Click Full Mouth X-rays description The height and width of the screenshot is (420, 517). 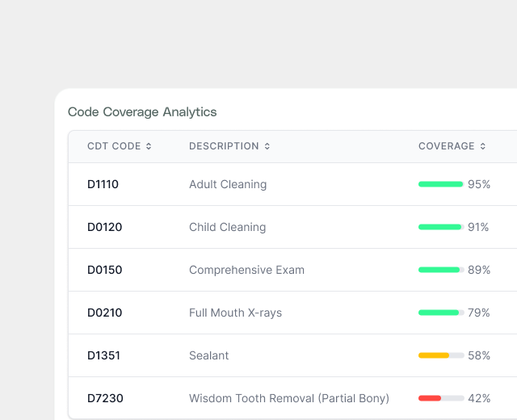pos(235,313)
